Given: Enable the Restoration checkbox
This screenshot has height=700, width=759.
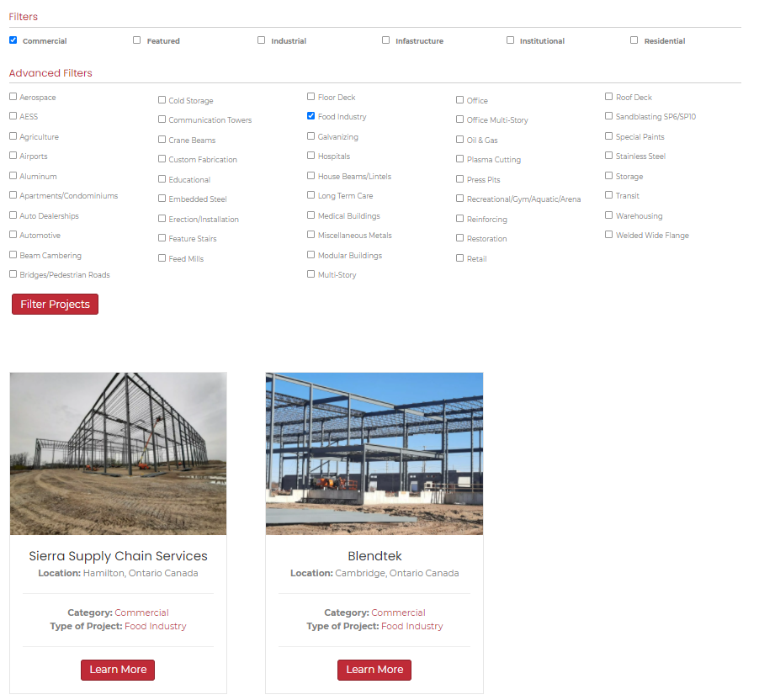Looking at the screenshot, I should coord(459,238).
